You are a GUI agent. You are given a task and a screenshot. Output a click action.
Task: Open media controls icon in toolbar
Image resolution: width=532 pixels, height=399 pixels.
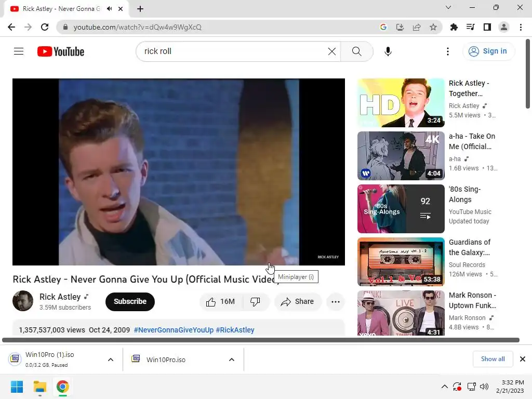coord(470,27)
